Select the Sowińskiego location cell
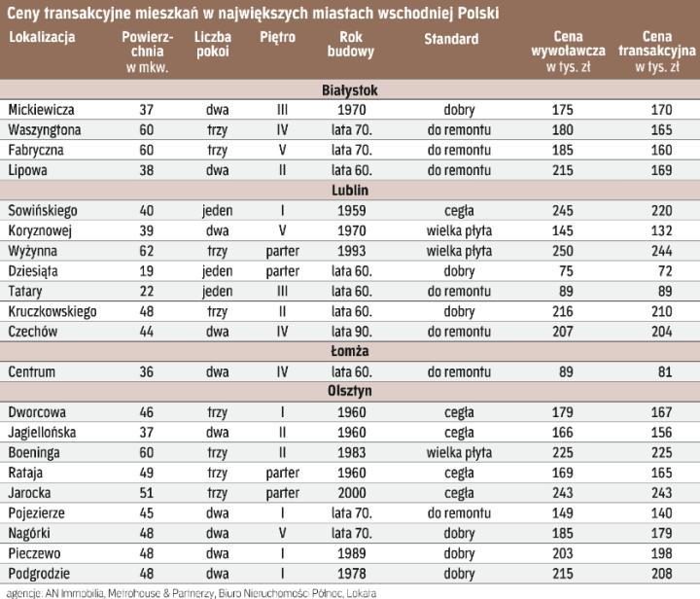Viewport: 700px width, 599px height. coord(43,210)
